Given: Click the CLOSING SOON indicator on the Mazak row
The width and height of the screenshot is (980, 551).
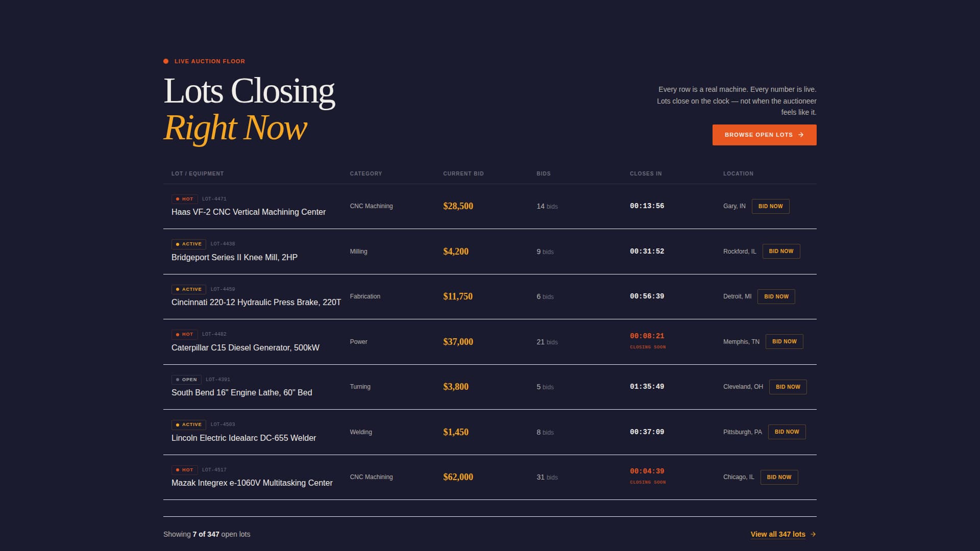Looking at the screenshot, I should 648,482.
